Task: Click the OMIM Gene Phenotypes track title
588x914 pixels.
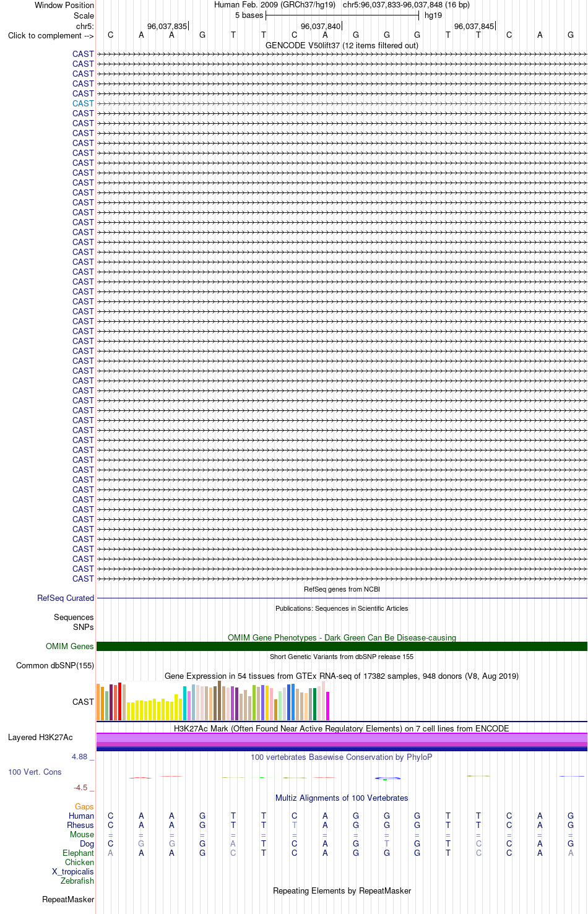Action: point(342,637)
